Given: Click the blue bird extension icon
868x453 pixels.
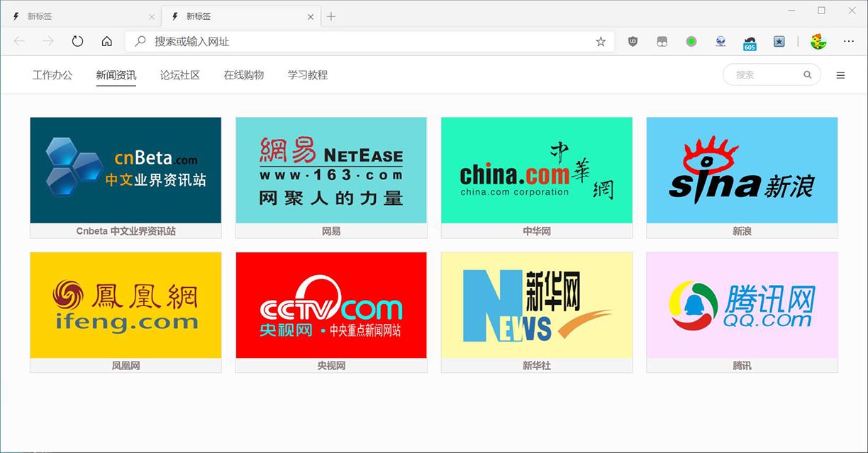Looking at the screenshot, I should tap(720, 42).
